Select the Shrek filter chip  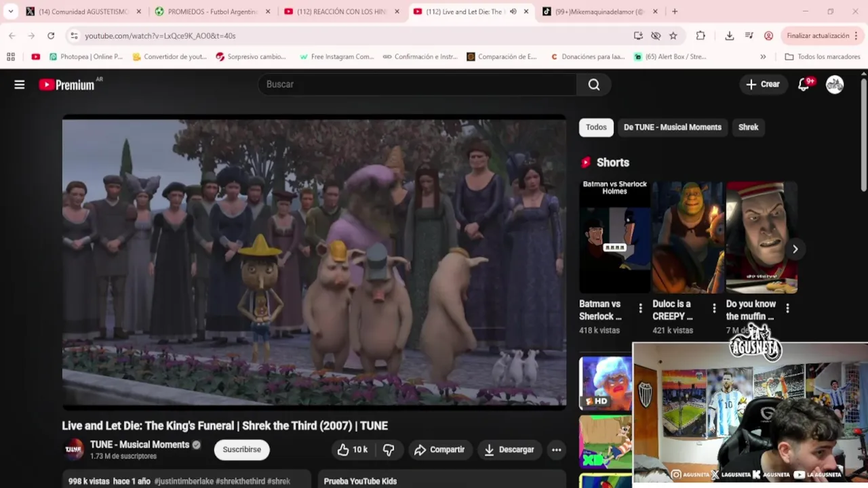[748, 127]
